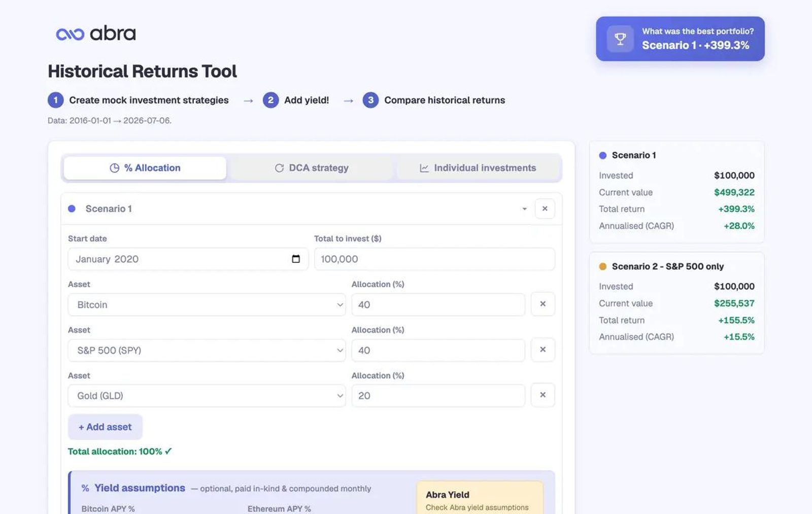Screen dimensions: 812x514
Task: Open the S&P 500 (SPY) asset dropdown
Action: [207, 350]
